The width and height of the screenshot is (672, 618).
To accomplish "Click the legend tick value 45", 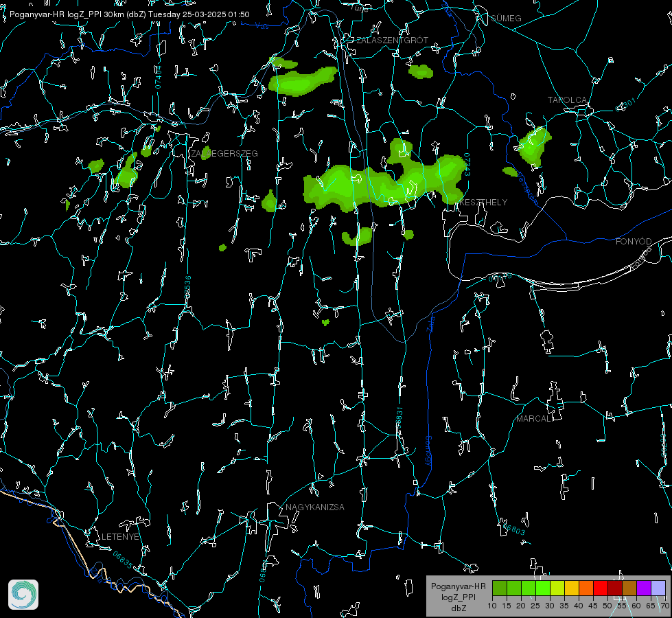I will coord(593,606).
